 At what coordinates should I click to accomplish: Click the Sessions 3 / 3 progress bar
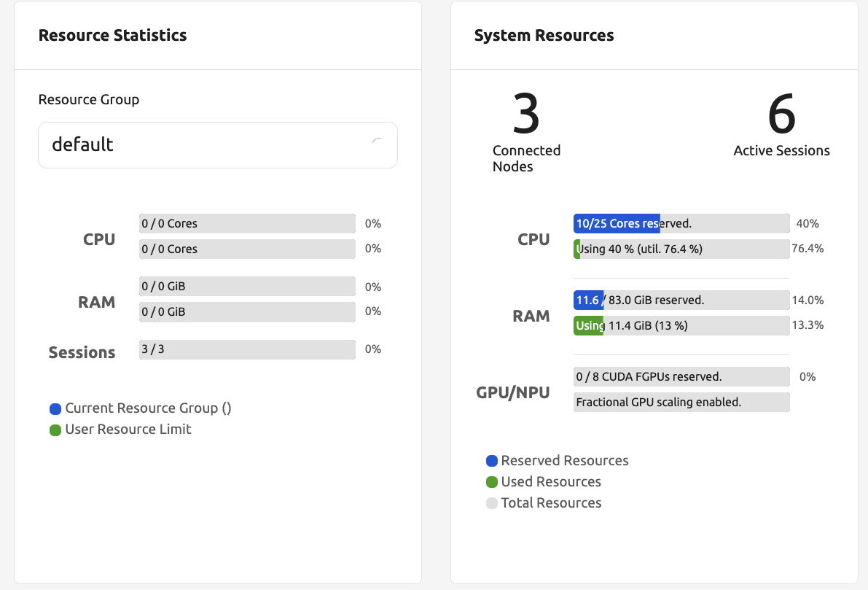247,349
